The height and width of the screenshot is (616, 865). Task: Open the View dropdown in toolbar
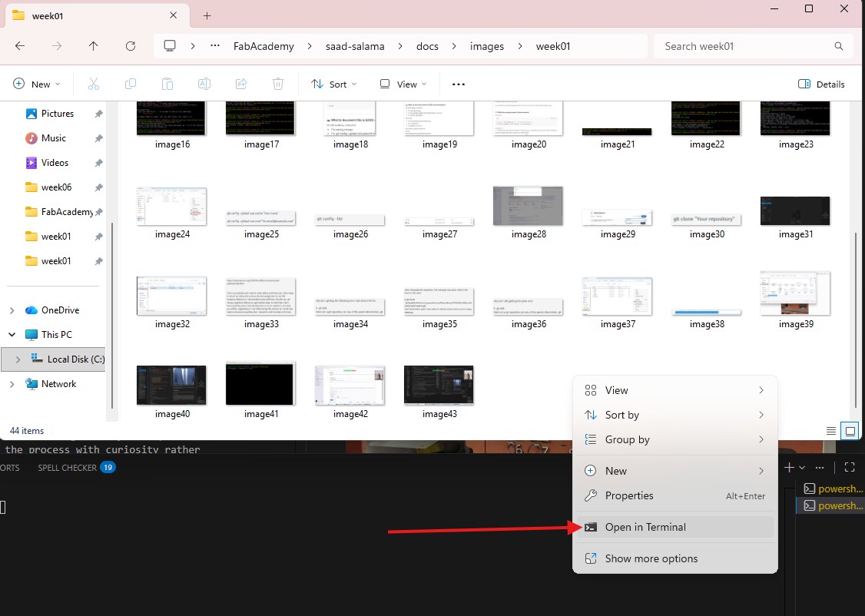click(403, 84)
